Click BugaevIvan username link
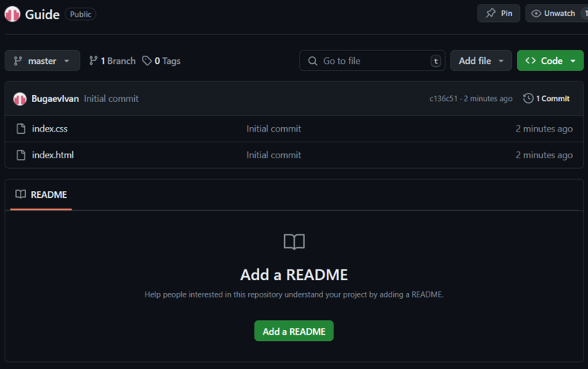Image resolution: width=588 pixels, height=369 pixels. pos(55,99)
